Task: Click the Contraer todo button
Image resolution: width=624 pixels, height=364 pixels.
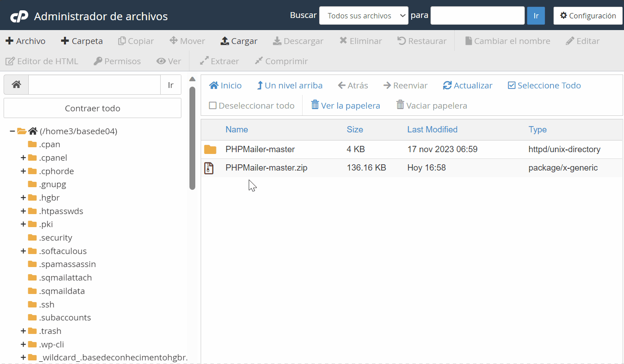Action: pyautogui.click(x=92, y=108)
